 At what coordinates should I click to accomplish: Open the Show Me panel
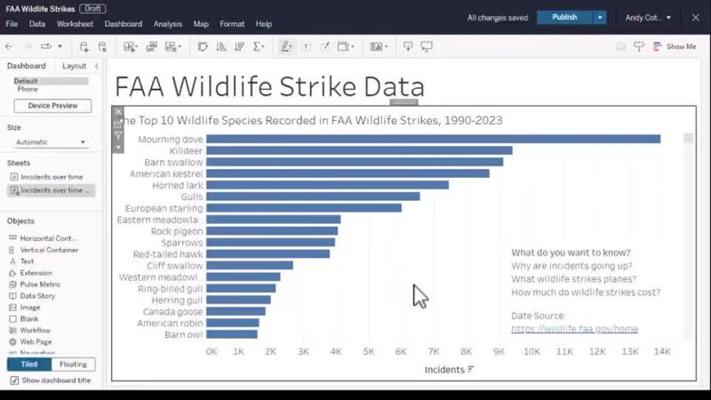675,46
